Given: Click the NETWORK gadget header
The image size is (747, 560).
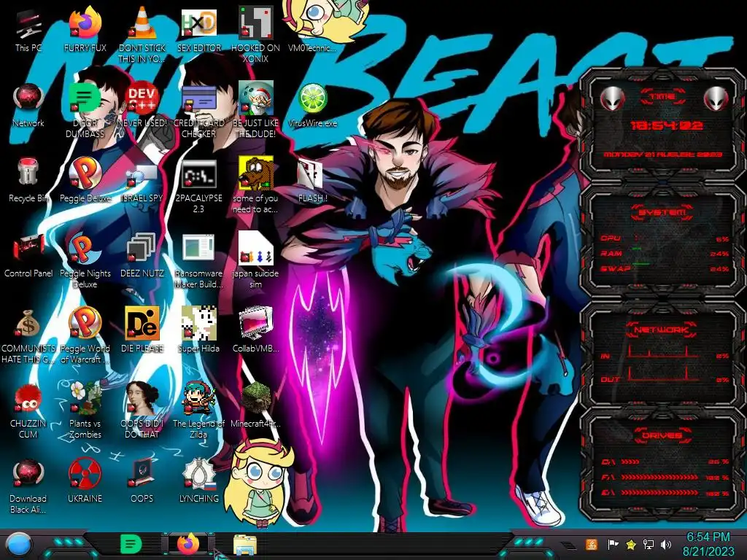Looking at the screenshot, I should click(x=662, y=330).
